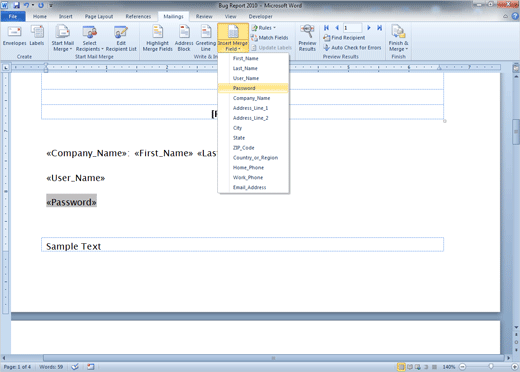Select ZIP_Code merge field
Viewport: 520px width, 372px height.
point(253,148)
